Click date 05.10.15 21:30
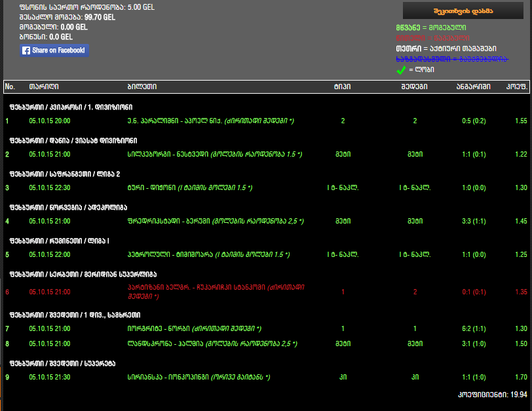Viewport: 532px width, 411px height. click(x=50, y=377)
